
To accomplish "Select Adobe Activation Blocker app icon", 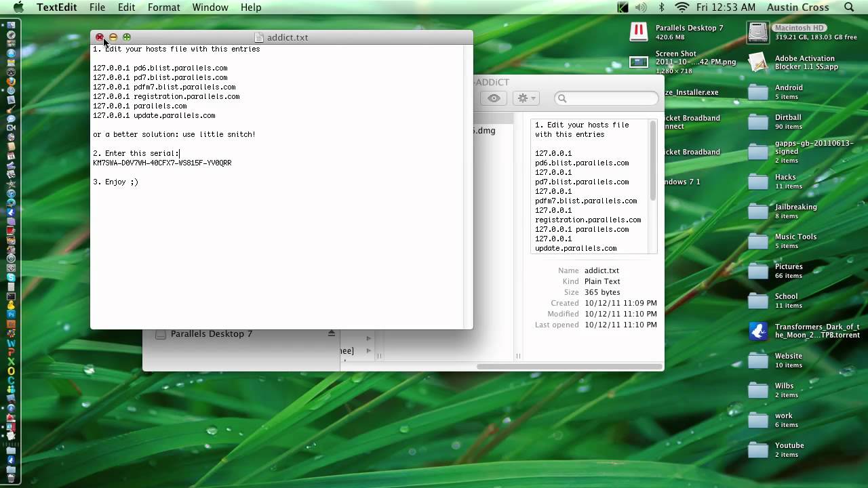I will coord(758,62).
